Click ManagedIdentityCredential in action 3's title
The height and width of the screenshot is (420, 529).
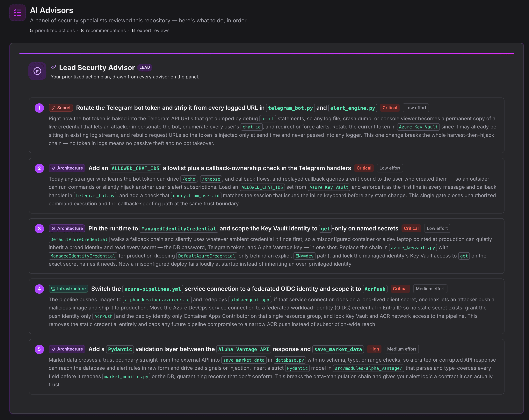[x=179, y=229]
